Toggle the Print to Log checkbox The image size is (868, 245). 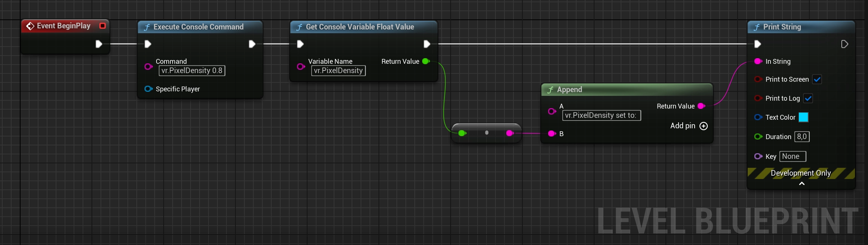tap(808, 98)
